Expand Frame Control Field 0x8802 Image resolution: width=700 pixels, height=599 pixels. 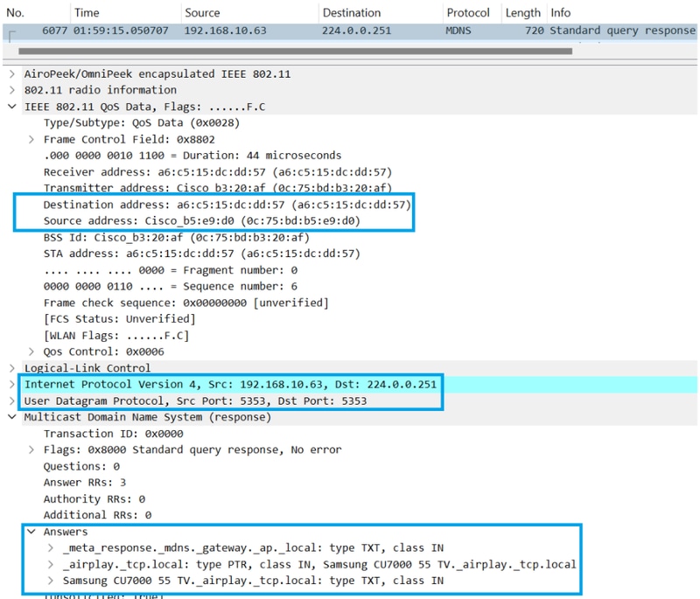(x=31, y=139)
